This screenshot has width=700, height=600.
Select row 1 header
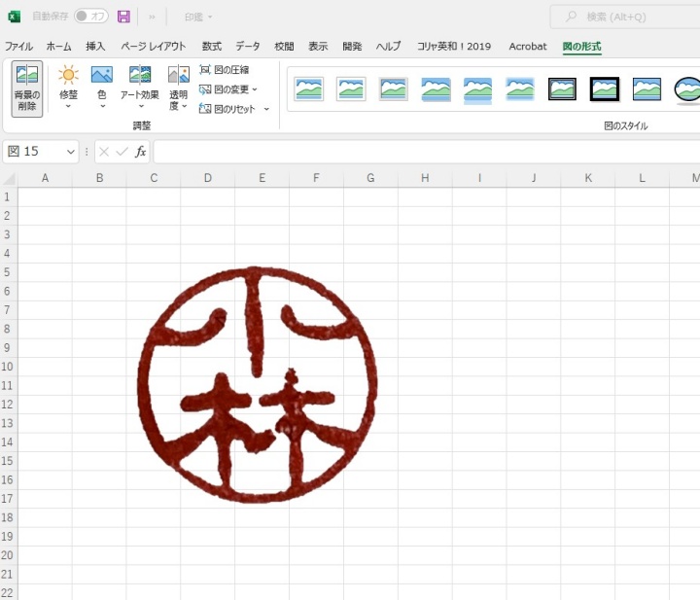(x=7, y=196)
